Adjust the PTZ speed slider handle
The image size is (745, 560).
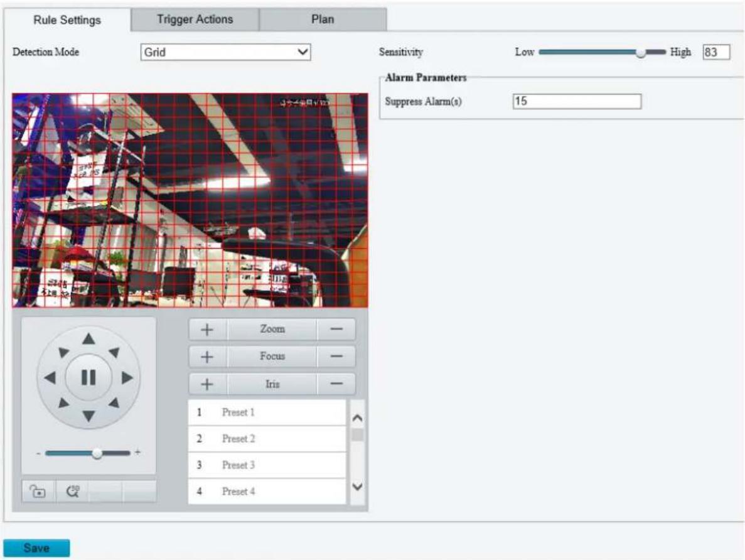tap(97, 453)
